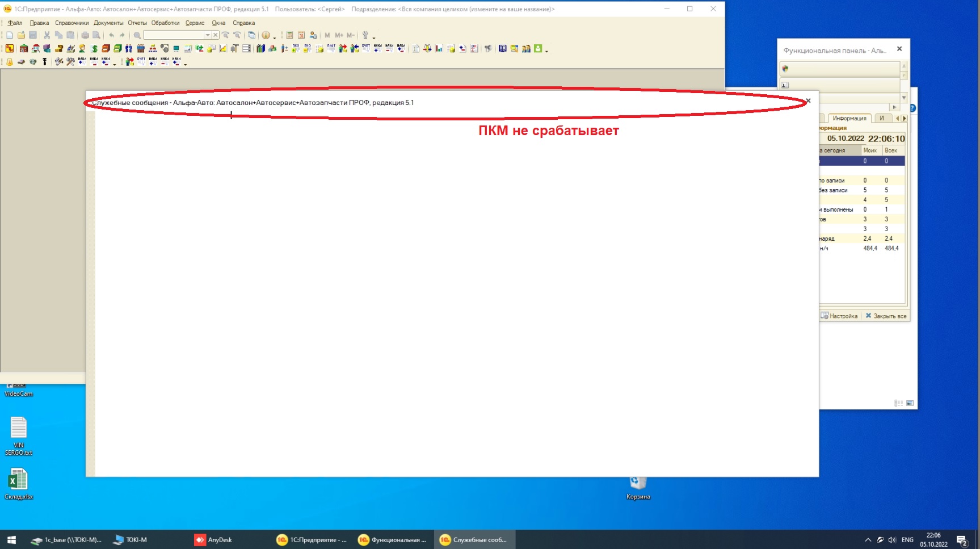Create a new document with the blank-page icon

(x=10, y=35)
